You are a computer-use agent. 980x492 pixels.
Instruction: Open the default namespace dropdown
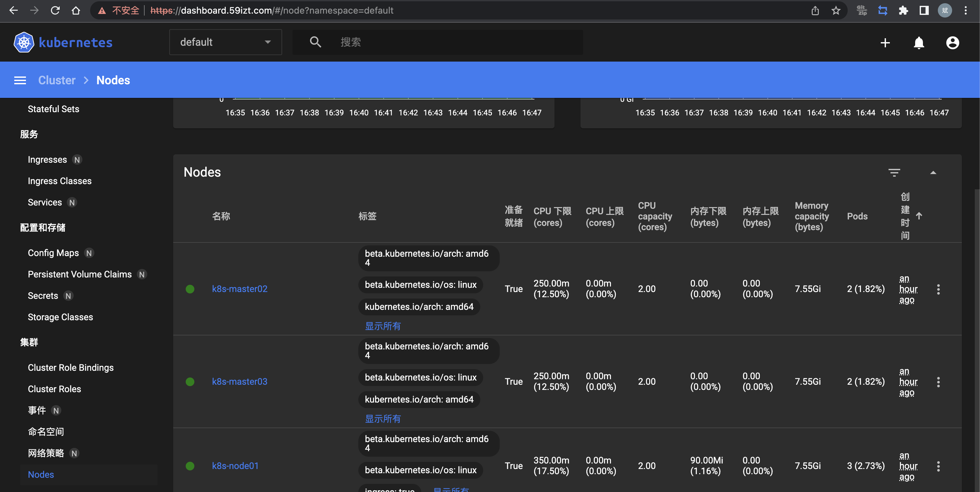coord(225,42)
